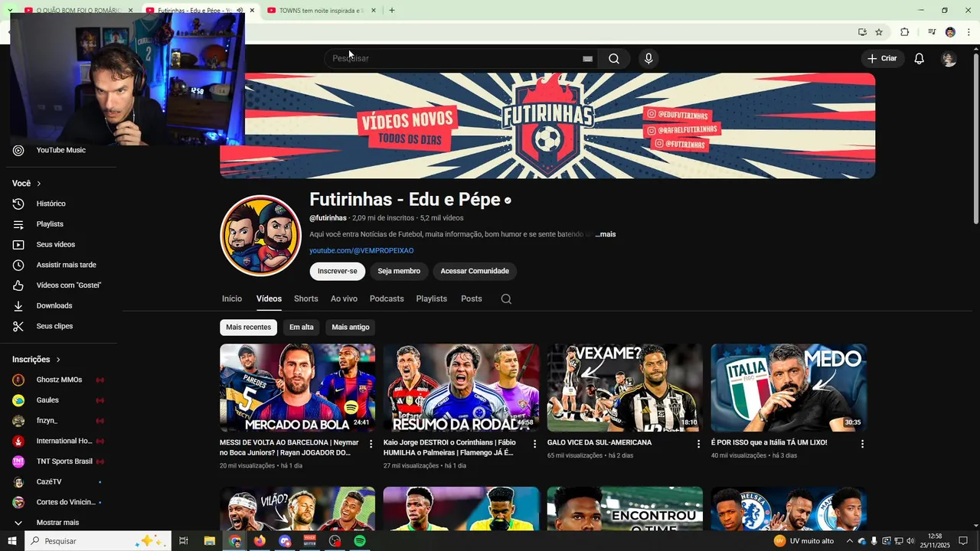Open Ghostz MMOs subscription channel
Screen dimensions: 980x551
pyautogui.click(x=60, y=380)
